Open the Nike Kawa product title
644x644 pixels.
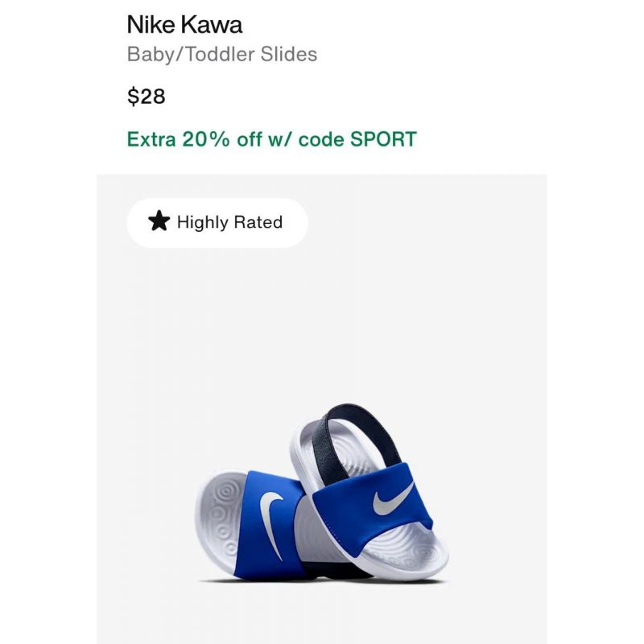[184, 25]
